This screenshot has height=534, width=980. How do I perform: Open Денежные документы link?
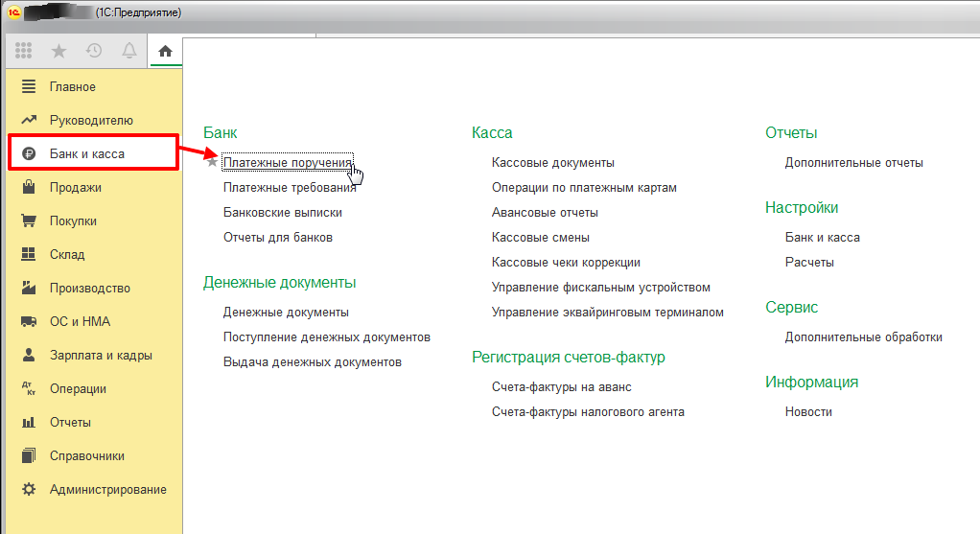[286, 313]
